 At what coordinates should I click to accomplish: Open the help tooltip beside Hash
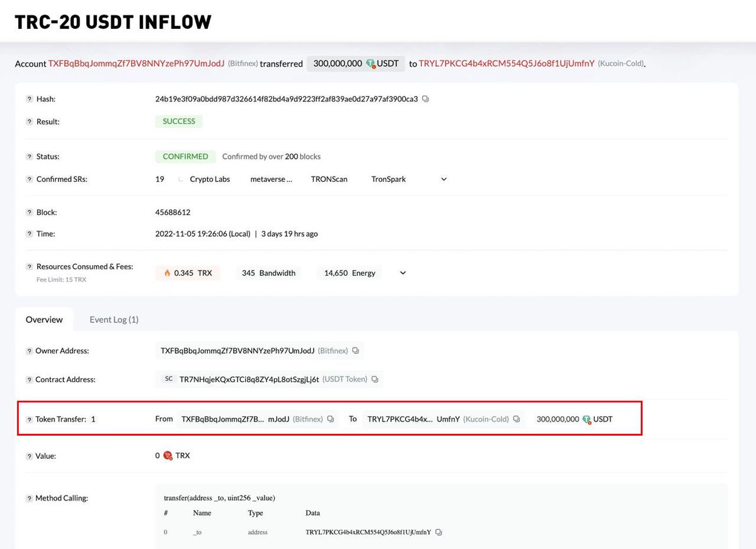29,99
